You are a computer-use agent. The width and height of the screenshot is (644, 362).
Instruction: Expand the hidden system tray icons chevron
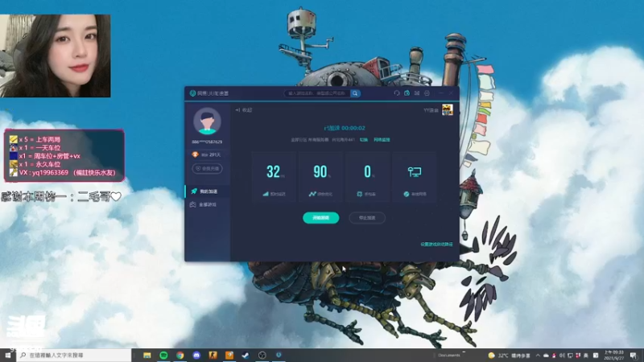pos(538,356)
